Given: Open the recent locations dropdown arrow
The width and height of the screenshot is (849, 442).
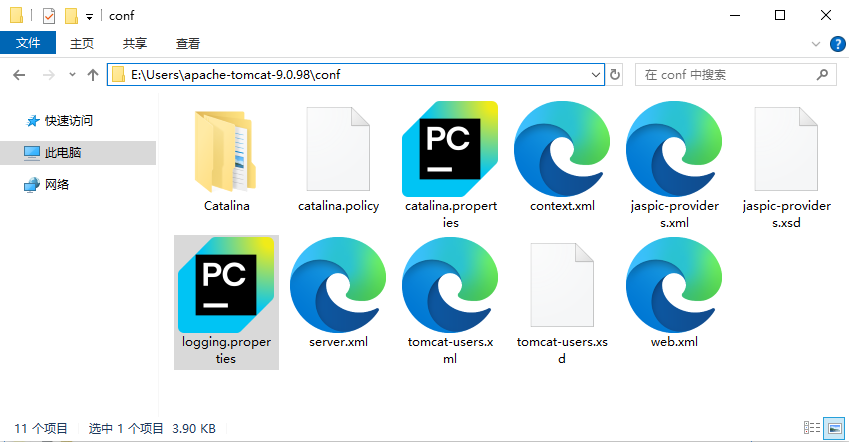Looking at the screenshot, I should click(x=72, y=75).
